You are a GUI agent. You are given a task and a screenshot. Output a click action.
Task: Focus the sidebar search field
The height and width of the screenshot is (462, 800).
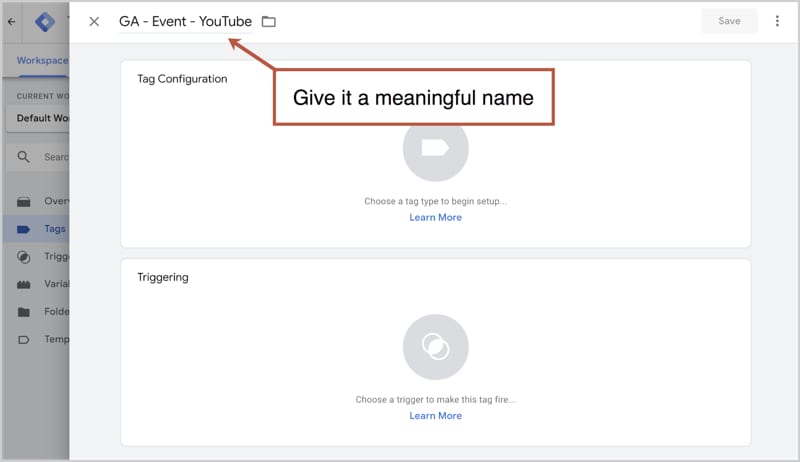[x=38, y=157]
